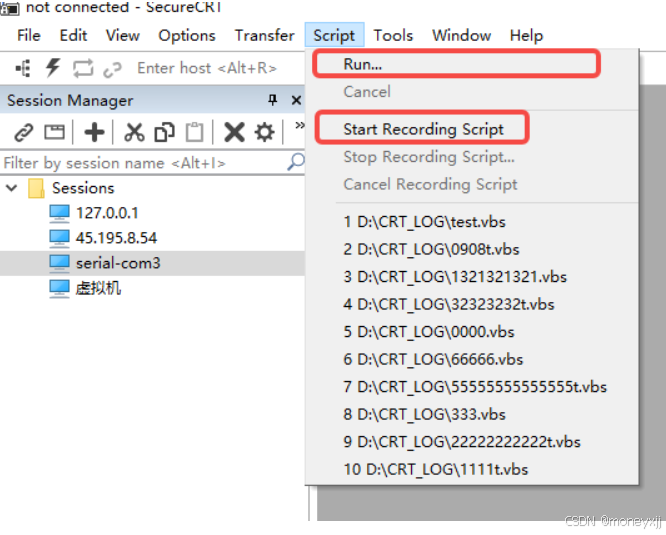Open the Help menu
The height and width of the screenshot is (535, 666).
[x=526, y=35]
